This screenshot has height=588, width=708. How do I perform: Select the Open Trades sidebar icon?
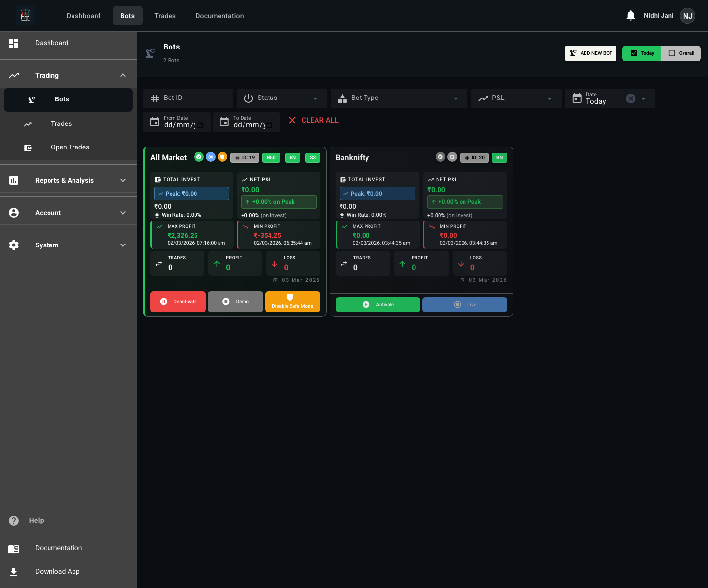pyautogui.click(x=28, y=147)
